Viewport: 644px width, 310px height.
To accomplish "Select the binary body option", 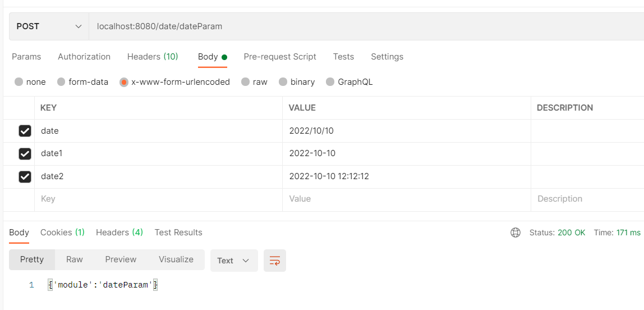I will (283, 82).
